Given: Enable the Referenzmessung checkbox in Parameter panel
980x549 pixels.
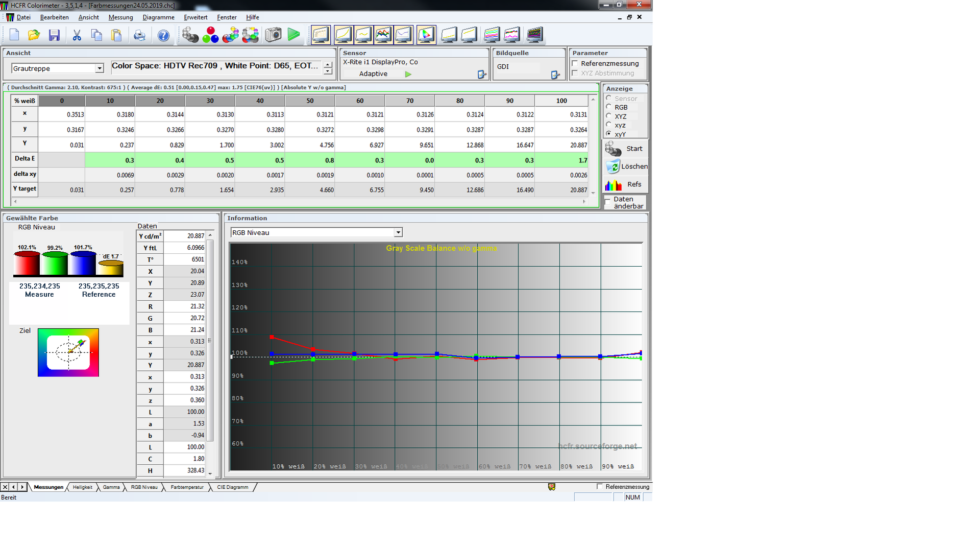Looking at the screenshot, I should (x=575, y=63).
